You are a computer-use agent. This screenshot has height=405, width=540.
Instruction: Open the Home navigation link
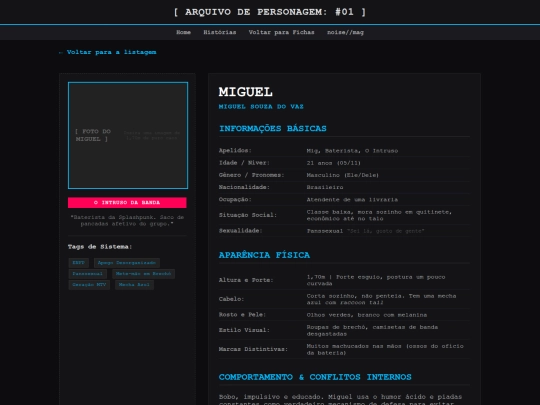[x=183, y=32]
